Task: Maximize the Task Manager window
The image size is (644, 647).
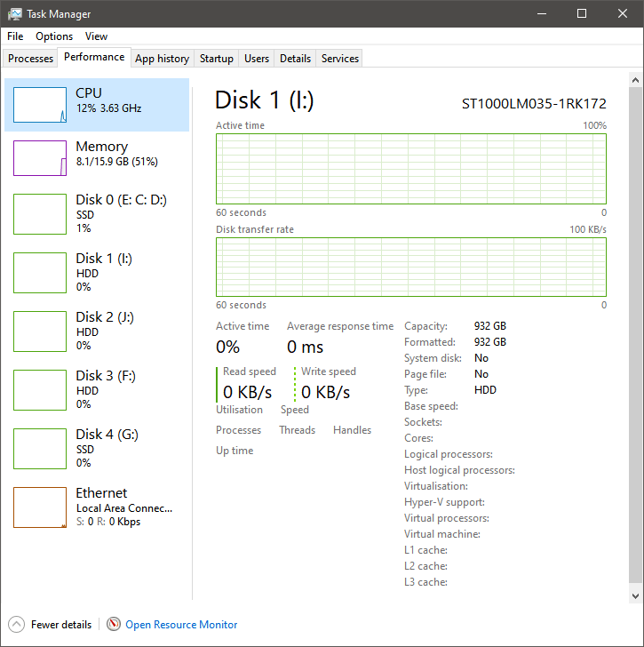Action: click(582, 13)
